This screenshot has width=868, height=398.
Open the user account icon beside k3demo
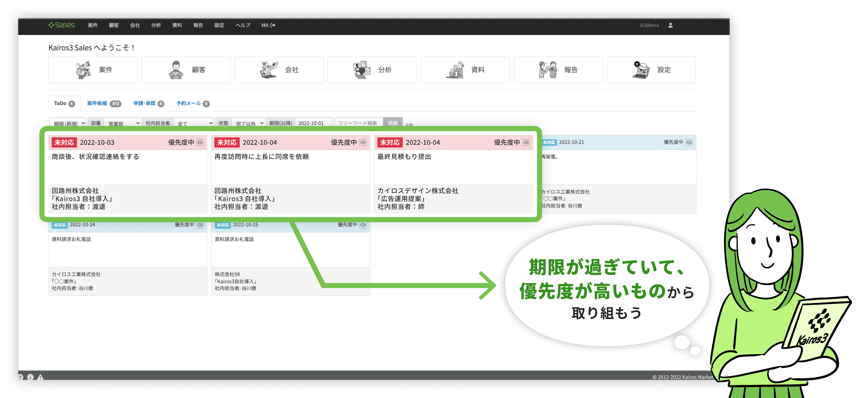(670, 25)
